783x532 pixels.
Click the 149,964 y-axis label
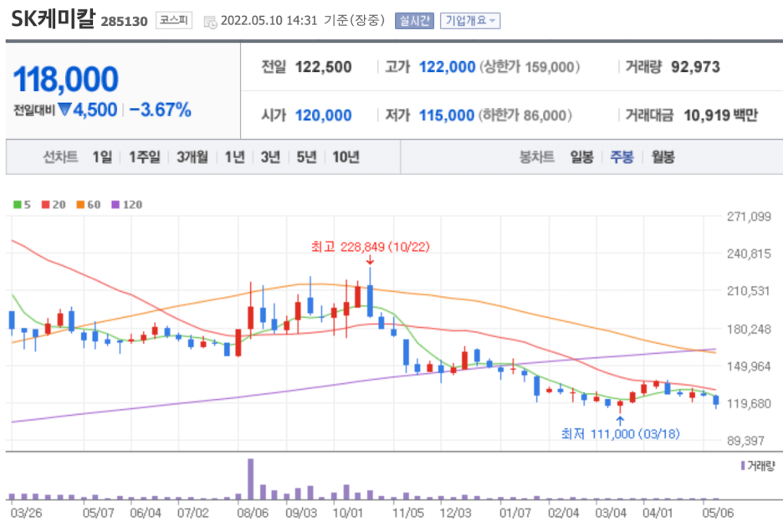(x=749, y=366)
